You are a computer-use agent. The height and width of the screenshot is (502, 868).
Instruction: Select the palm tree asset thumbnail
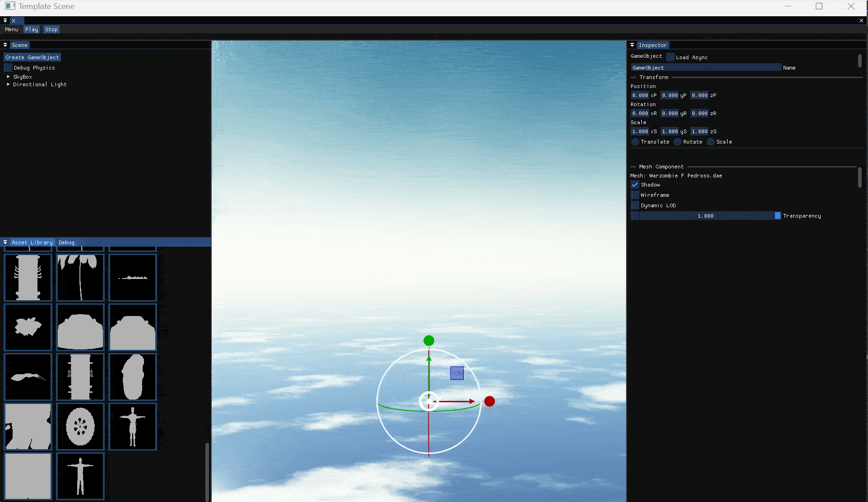coord(80,277)
